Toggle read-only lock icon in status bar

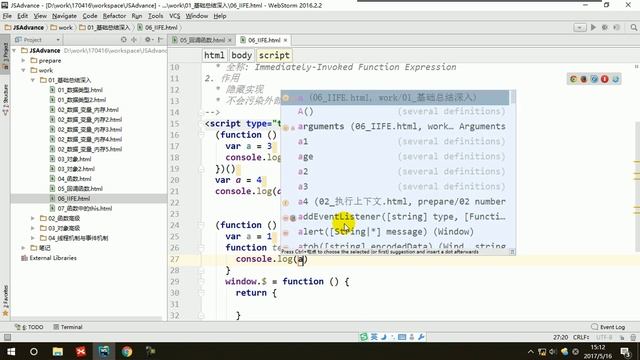click(x=622, y=338)
